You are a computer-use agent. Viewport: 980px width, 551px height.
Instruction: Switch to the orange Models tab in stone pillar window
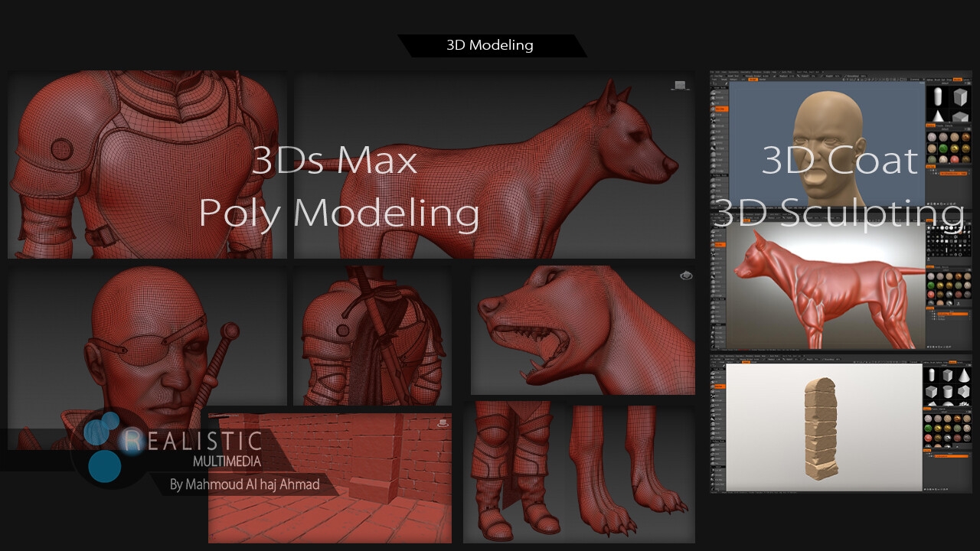pos(952,361)
